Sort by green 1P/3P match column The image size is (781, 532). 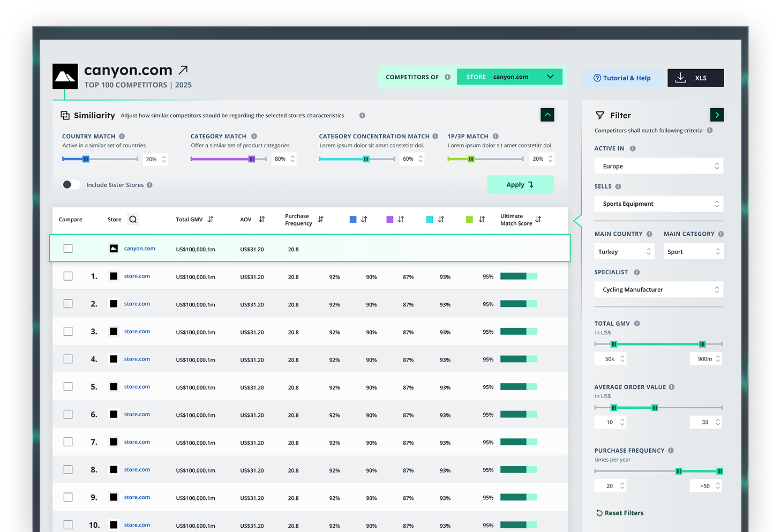pyautogui.click(x=482, y=219)
